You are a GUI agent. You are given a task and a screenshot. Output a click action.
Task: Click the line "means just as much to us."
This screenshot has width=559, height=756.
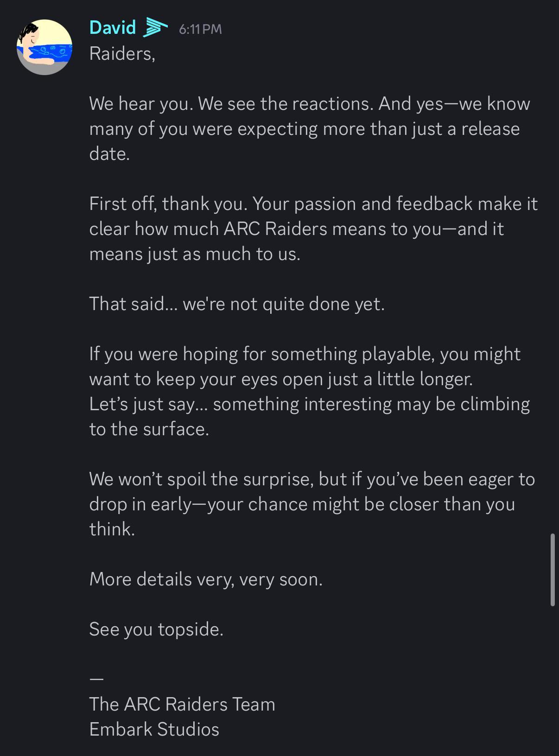tap(195, 254)
